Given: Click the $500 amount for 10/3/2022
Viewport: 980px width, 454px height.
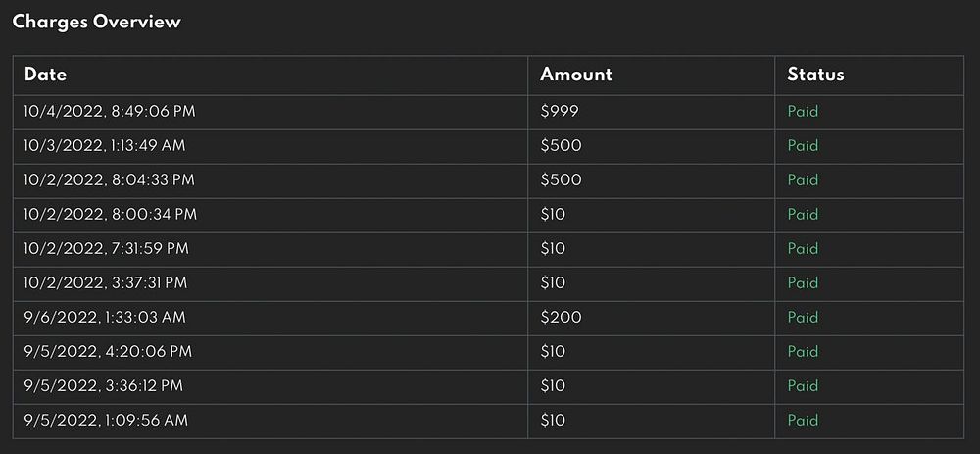Looking at the screenshot, I should tap(561, 146).
